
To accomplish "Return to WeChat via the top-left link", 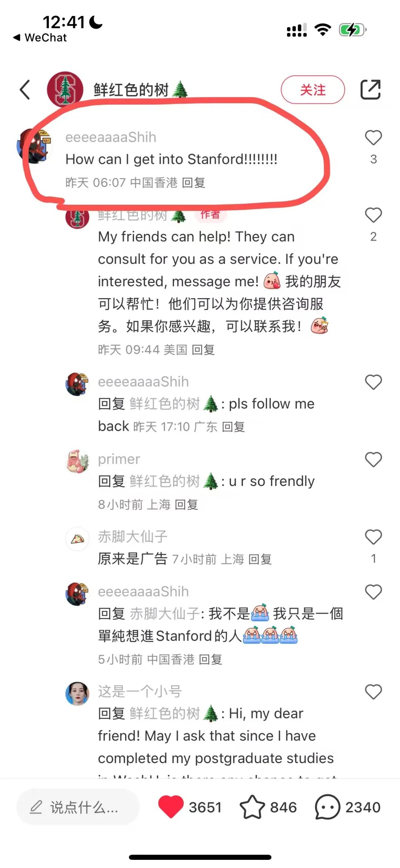I will 40,37.
